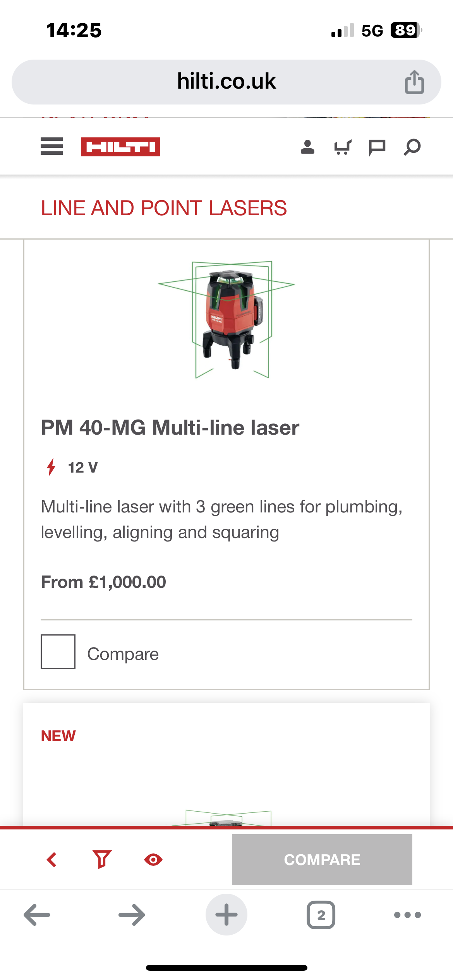Tap the search magnifier icon
453x980 pixels.
pyautogui.click(x=412, y=147)
